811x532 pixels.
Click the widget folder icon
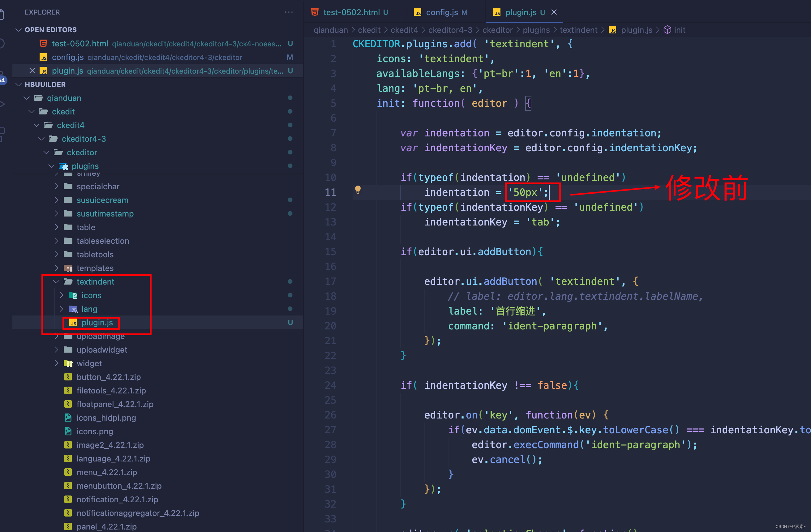coord(68,363)
